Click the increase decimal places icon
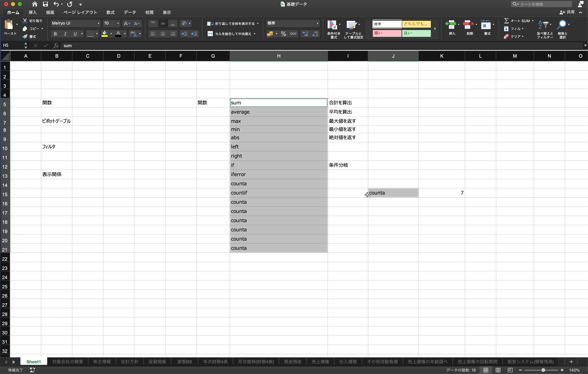The image size is (588, 374). click(305, 34)
